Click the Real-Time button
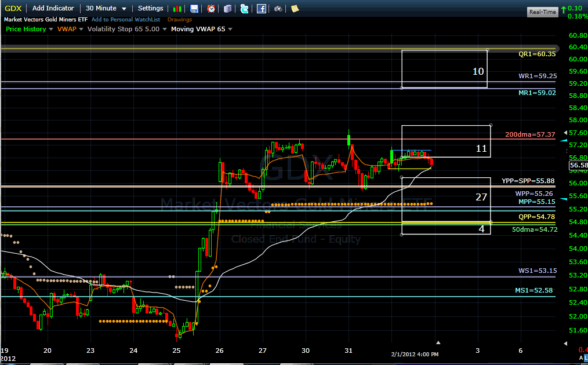 click(542, 12)
